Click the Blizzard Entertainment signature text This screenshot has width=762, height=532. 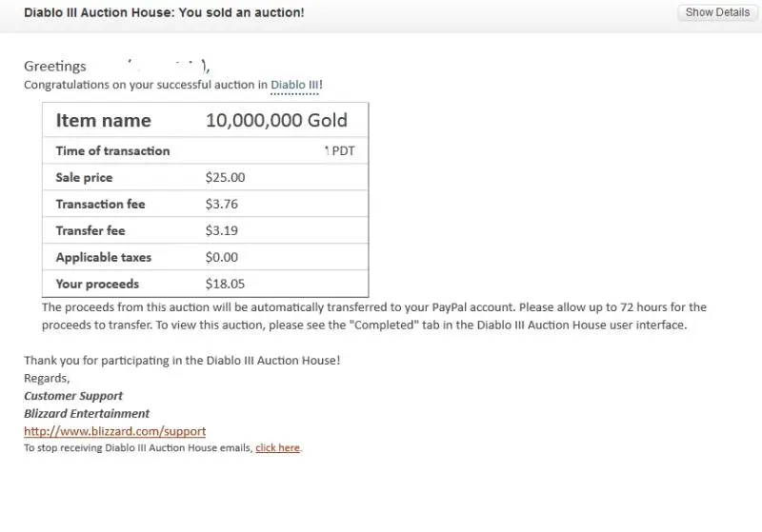pyautogui.click(x=87, y=413)
